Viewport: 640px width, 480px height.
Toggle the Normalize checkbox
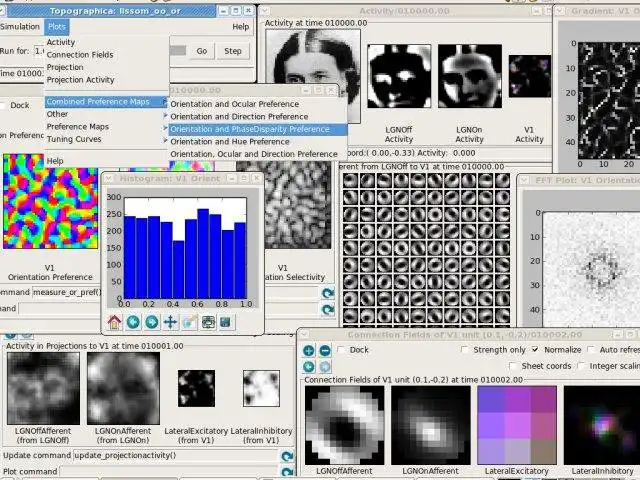pyautogui.click(x=536, y=350)
